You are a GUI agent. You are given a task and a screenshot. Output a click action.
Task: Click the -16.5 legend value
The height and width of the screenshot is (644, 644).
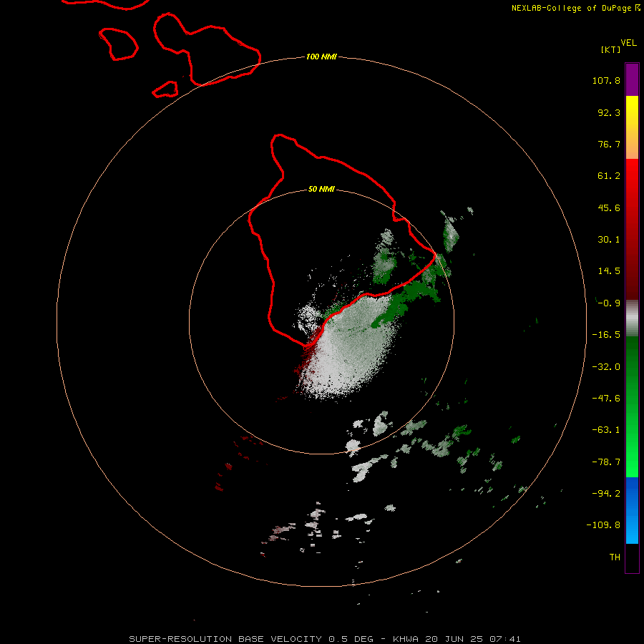tap(606, 335)
